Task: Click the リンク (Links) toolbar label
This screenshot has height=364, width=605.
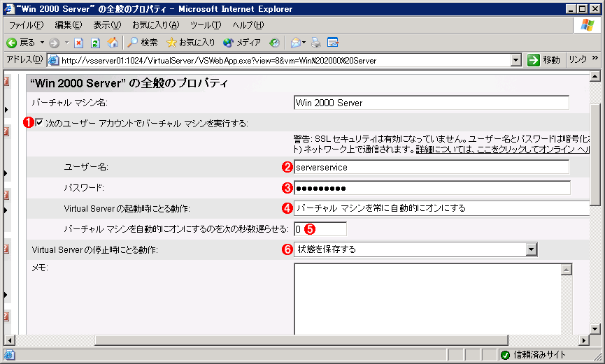Action: click(x=577, y=60)
